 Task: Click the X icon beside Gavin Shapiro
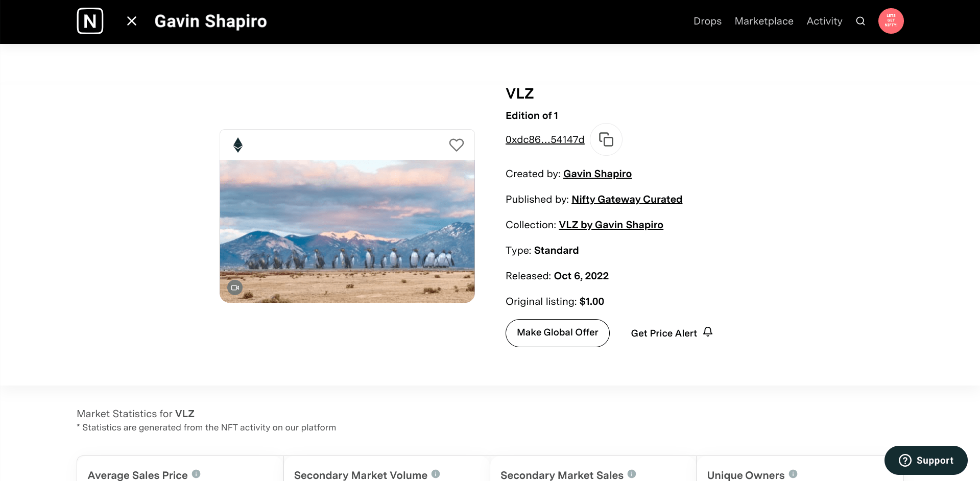click(x=132, y=21)
